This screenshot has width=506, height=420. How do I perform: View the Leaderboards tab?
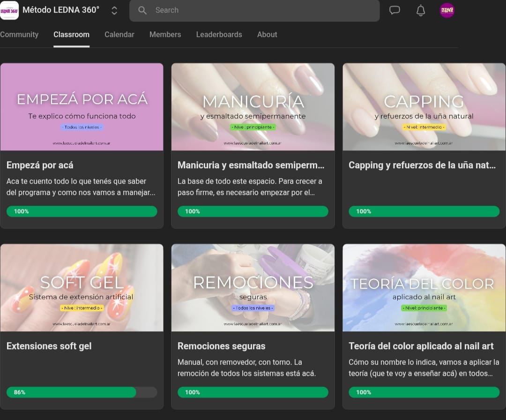[219, 35]
